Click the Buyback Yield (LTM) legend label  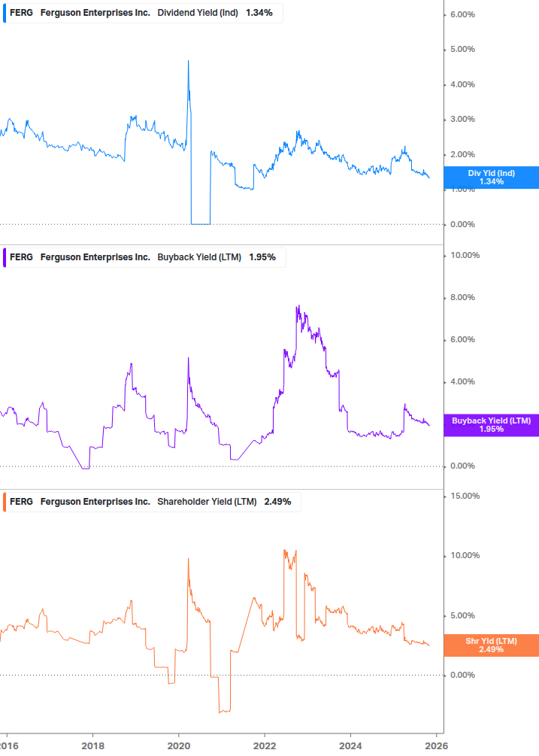[199, 257]
